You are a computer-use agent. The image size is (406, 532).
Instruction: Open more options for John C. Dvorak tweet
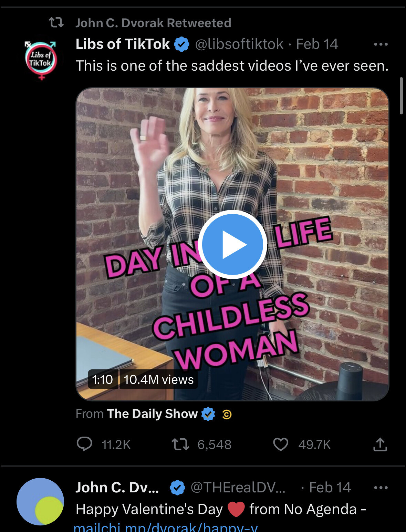pos(381,488)
